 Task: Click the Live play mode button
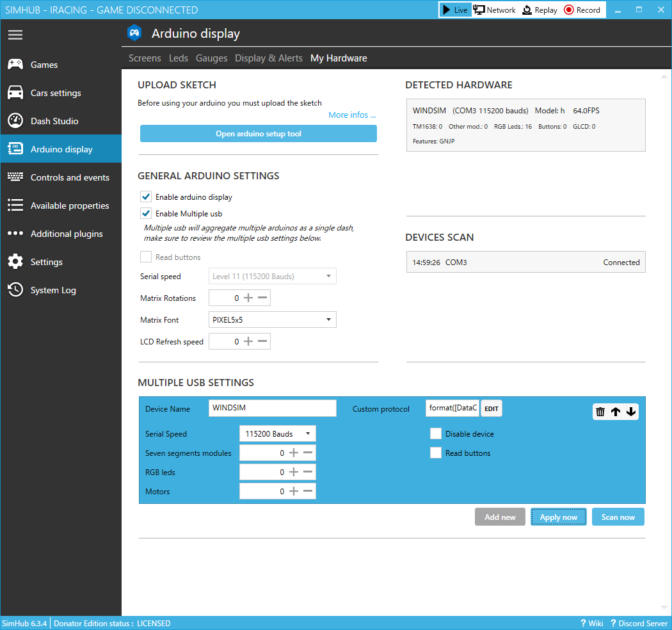coord(455,10)
